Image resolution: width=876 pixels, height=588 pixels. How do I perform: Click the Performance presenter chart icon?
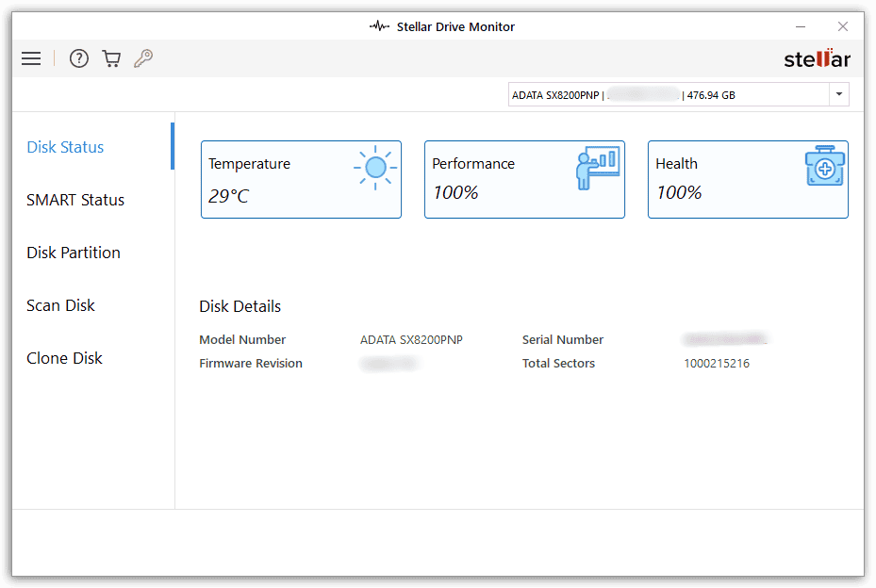point(598,168)
